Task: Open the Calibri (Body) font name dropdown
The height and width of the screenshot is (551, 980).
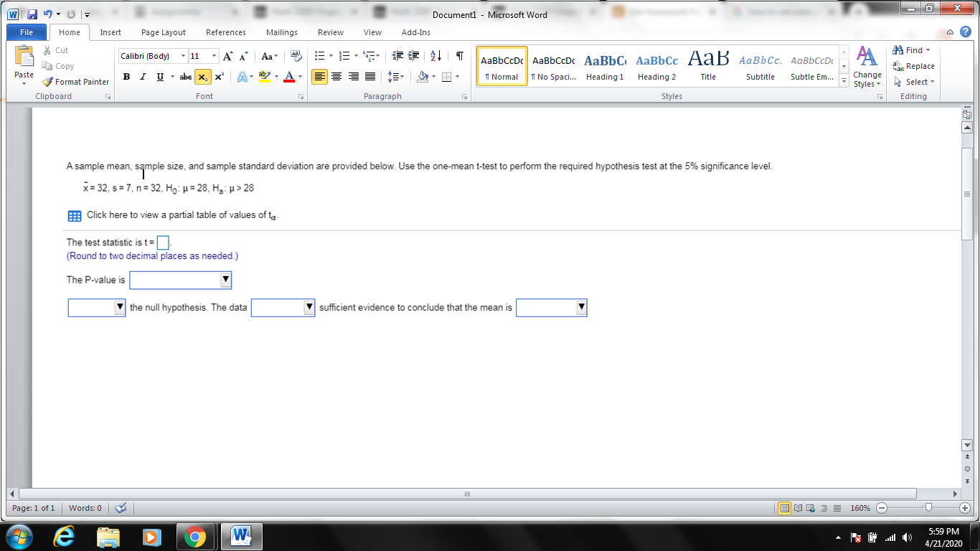Action: point(183,56)
